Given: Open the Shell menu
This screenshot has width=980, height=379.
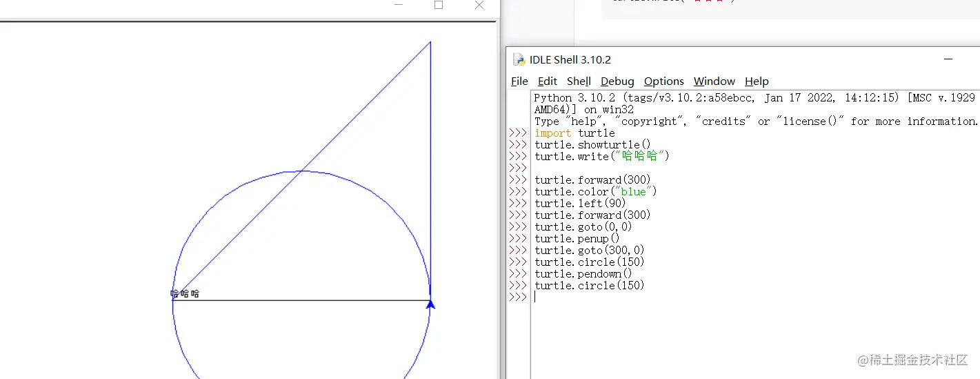Looking at the screenshot, I should coord(579,81).
